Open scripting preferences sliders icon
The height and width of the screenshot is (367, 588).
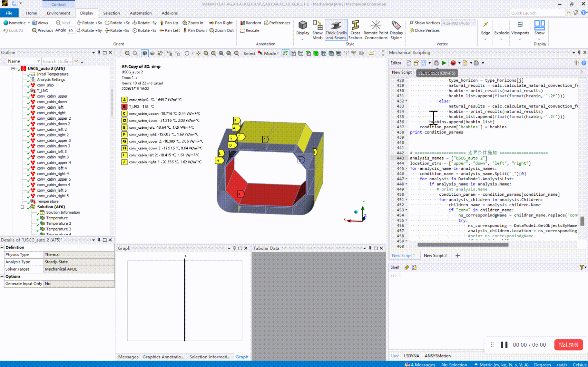[x=576, y=63]
